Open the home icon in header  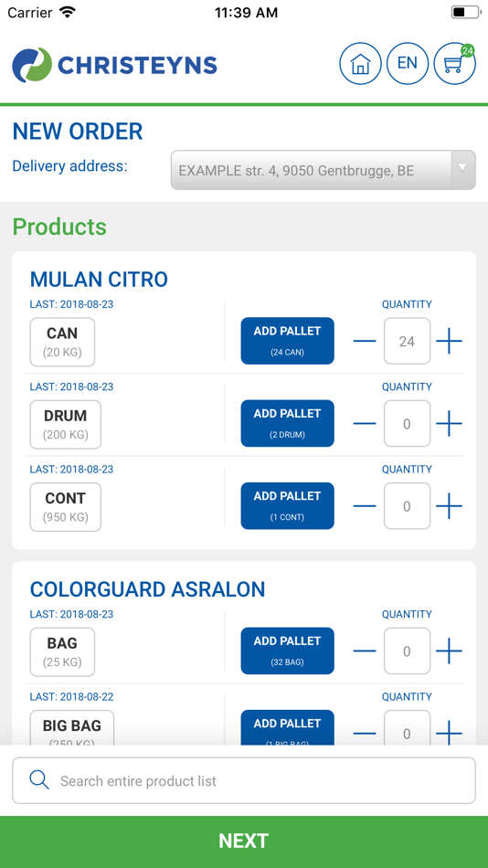[x=360, y=64]
